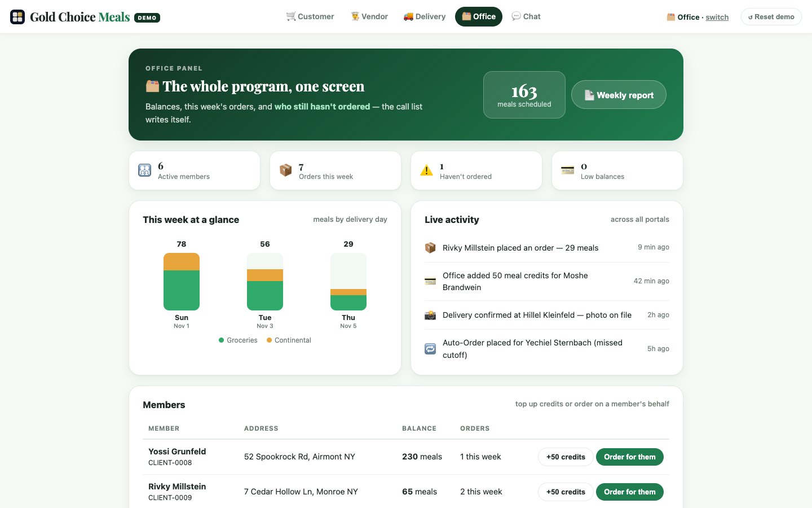Click the BALANCE column header
812x508 pixels.
[x=419, y=428]
